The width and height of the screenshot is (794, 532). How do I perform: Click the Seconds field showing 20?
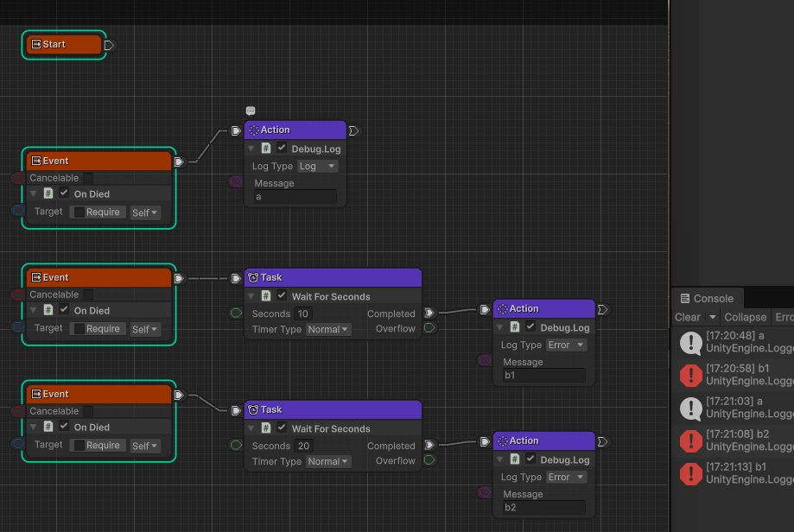[x=305, y=446]
